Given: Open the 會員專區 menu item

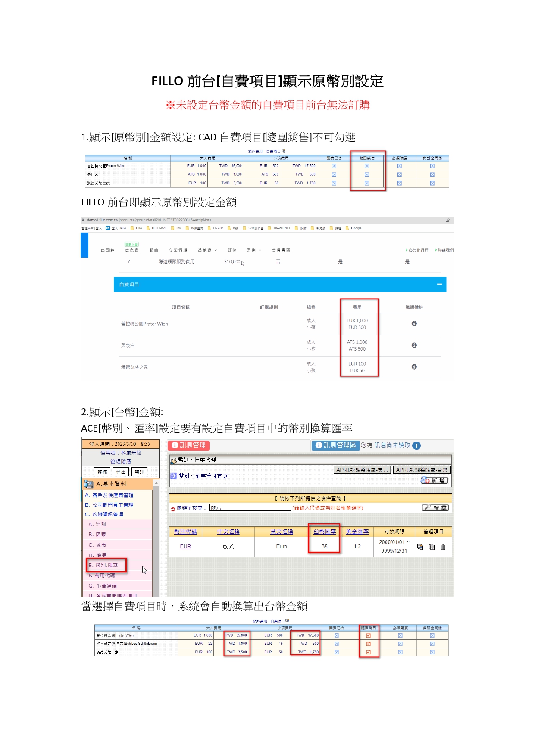Looking at the screenshot, I should click(x=281, y=250).
